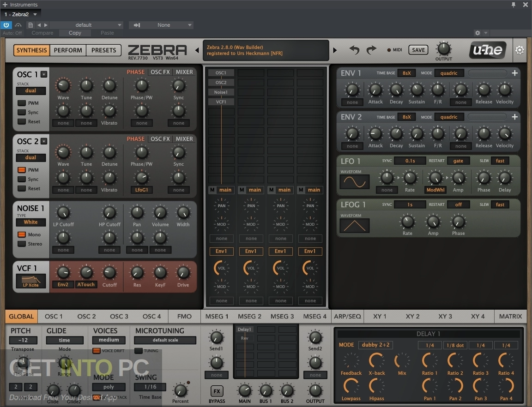Click the VCF 1 LP Xcite filter icon
This screenshot has width=532, height=407.
[31, 281]
